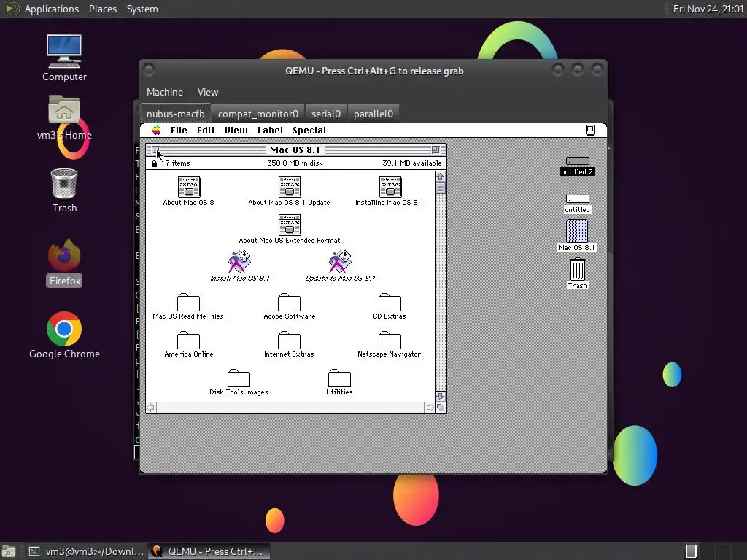Select the Netscape Navigator folder
This screenshot has width=747, height=560.
coord(390,340)
